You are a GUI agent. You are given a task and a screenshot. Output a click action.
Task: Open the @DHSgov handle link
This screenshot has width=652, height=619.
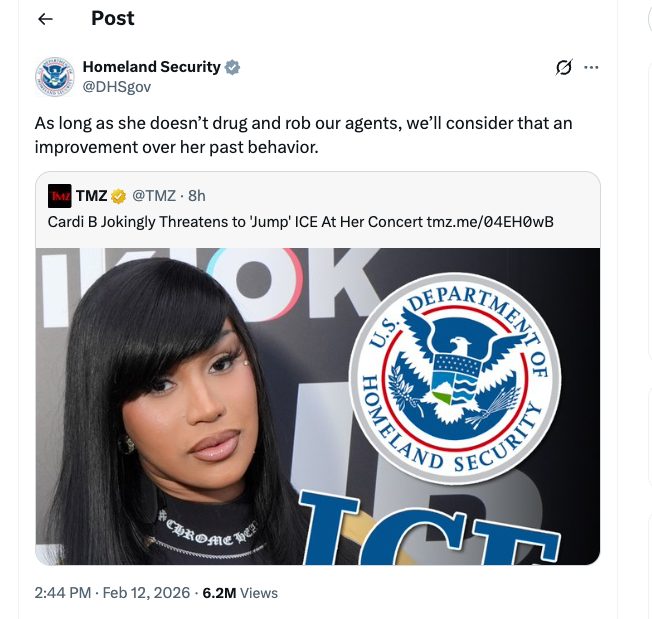(x=117, y=87)
